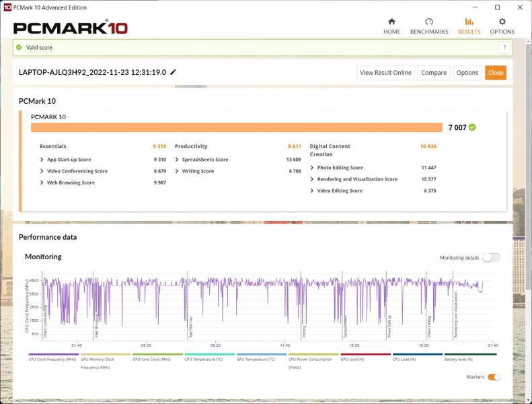Click the green Valid score checkmark icon

[x=19, y=47]
